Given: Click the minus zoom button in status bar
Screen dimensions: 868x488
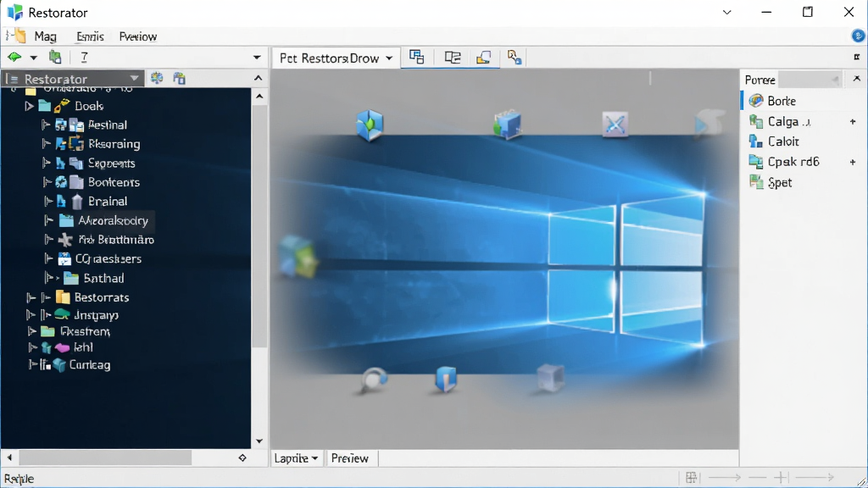Looking at the screenshot, I should pos(757,477).
